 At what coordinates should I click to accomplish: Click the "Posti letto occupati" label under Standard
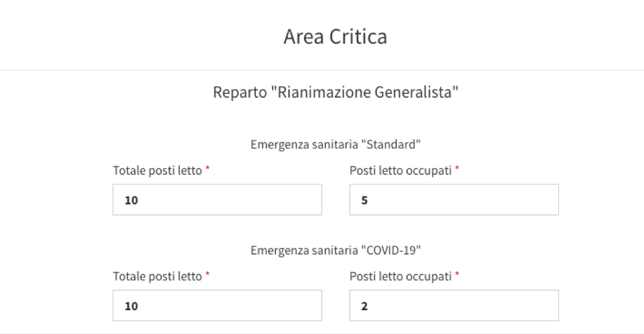401,170
